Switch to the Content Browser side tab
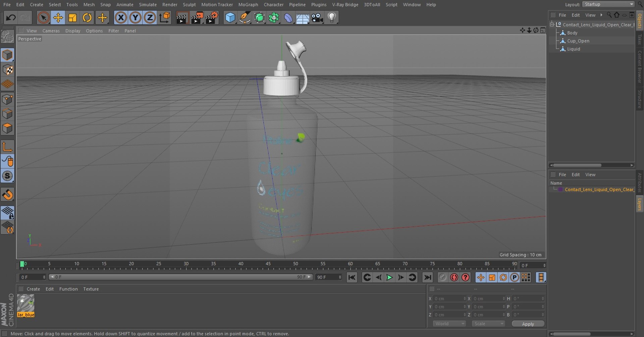The image size is (644, 337). click(x=640, y=67)
